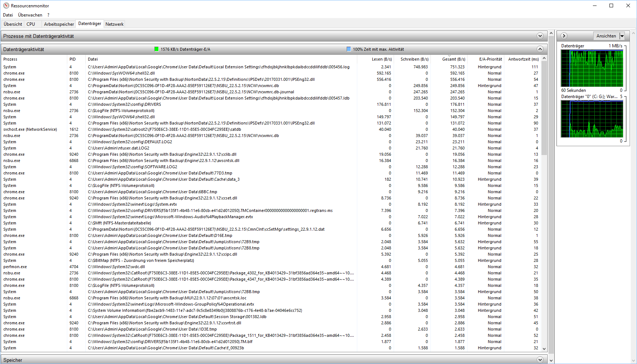Select the cclib.dll row

click(271, 154)
